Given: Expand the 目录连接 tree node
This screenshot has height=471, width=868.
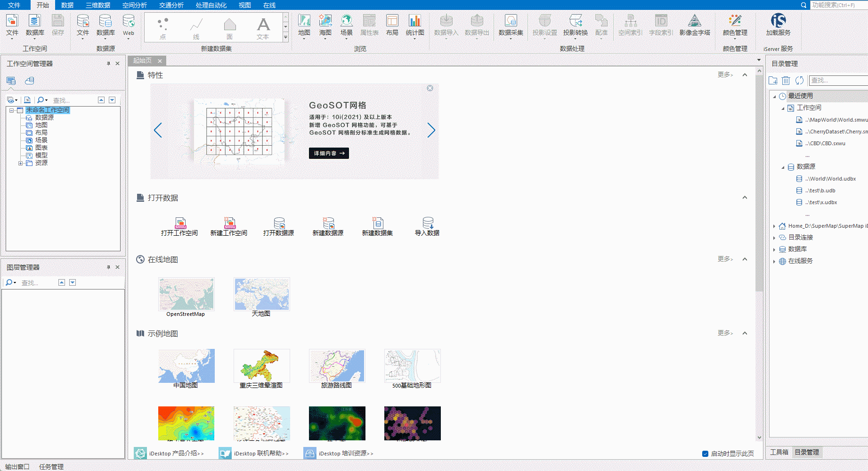Looking at the screenshot, I should pos(774,238).
